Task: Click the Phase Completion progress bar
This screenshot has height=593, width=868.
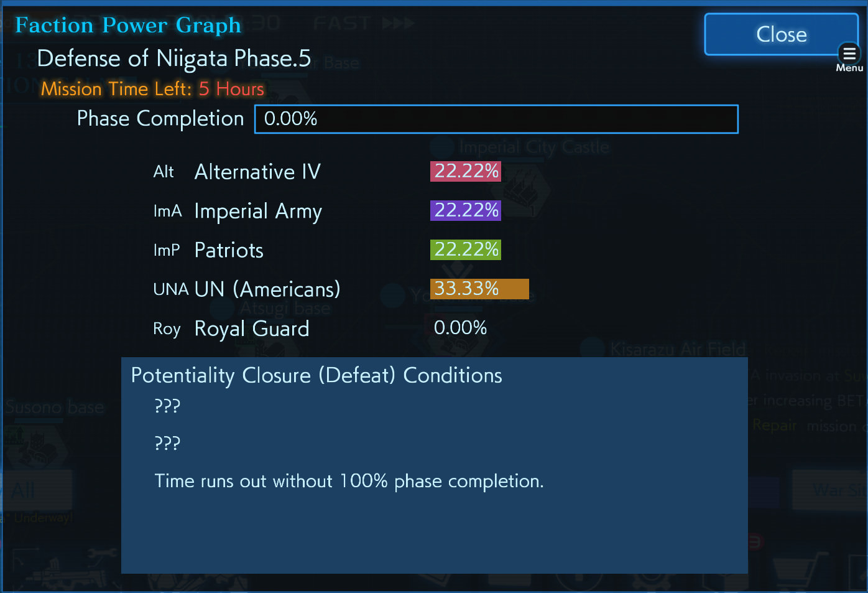Action: tap(496, 119)
